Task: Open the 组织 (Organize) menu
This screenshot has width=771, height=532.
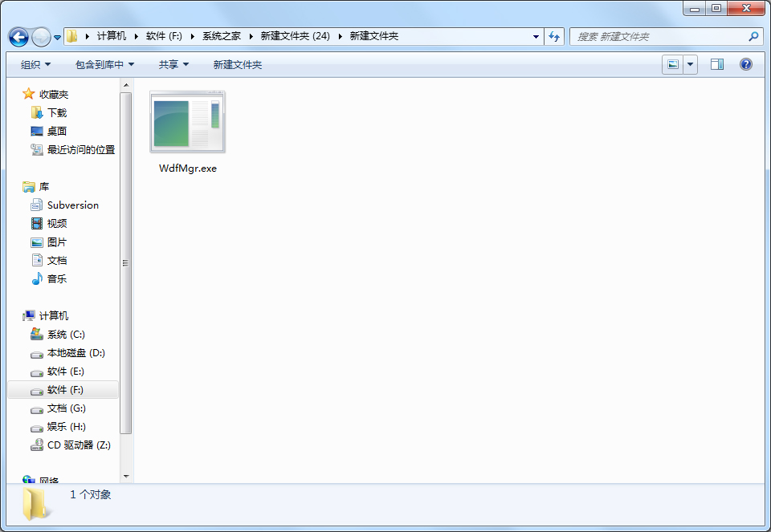Action: pos(34,64)
